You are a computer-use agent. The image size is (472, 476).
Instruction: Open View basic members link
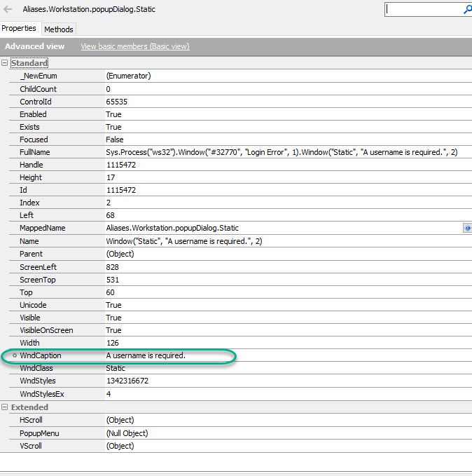[x=134, y=46]
